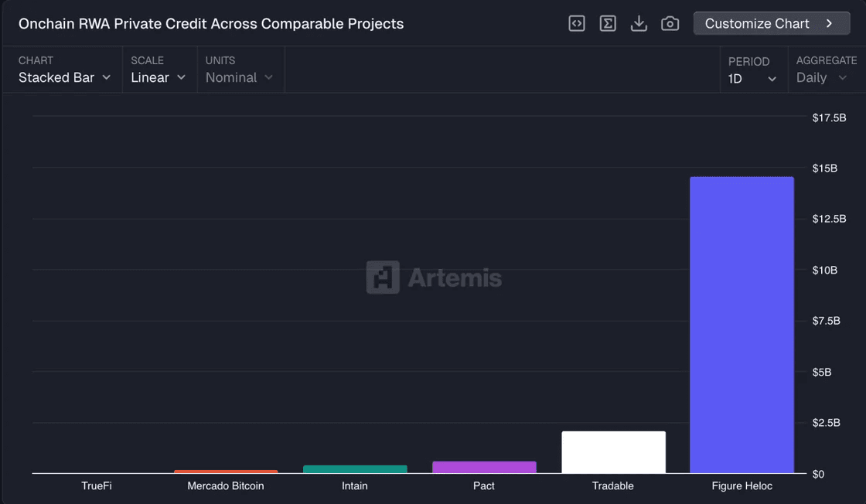Click the $5B axis value
866x504 pixels.
pyautogui.click(x=822, y=372)
